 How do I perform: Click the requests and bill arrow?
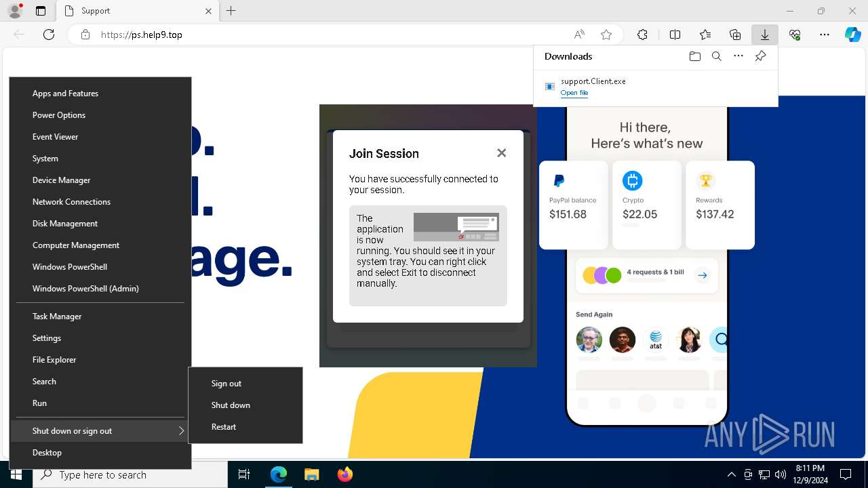tap(703, 275)
